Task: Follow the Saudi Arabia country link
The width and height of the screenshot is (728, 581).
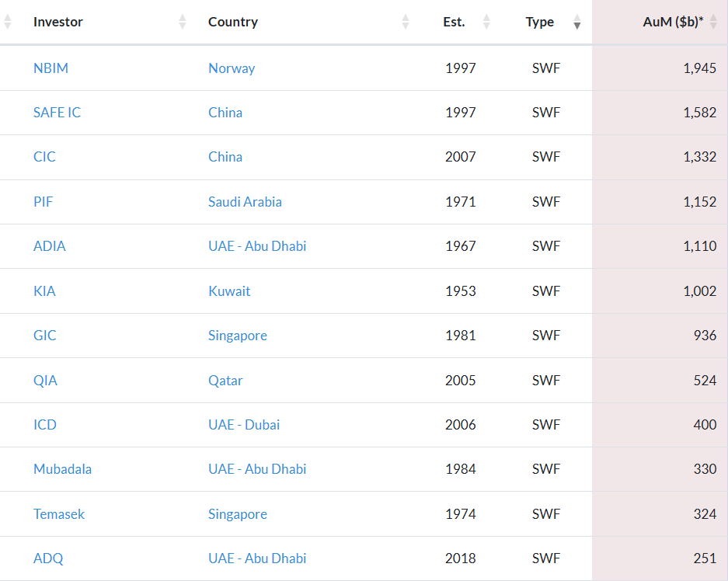Action: pyautogui.click(x=246, y=202)
